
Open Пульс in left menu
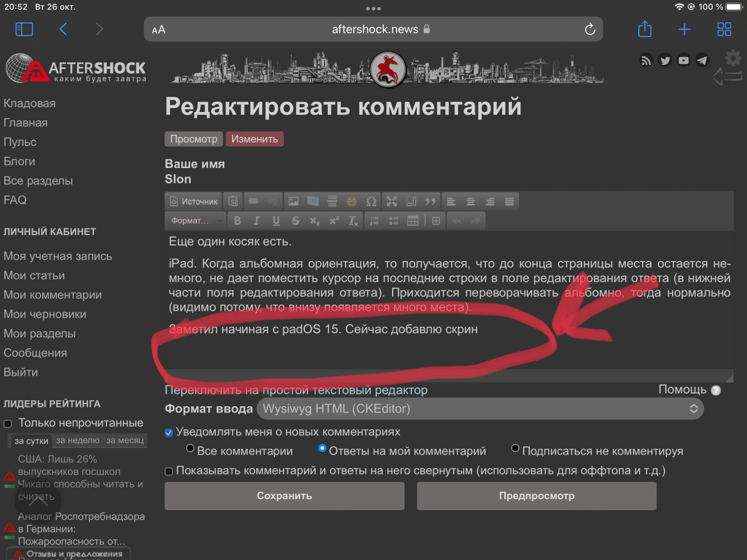(20, 142)
